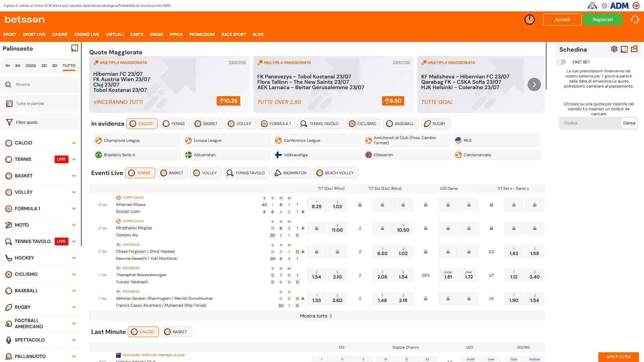Select the Tennis chip in In evidenza

click(174, 124)
